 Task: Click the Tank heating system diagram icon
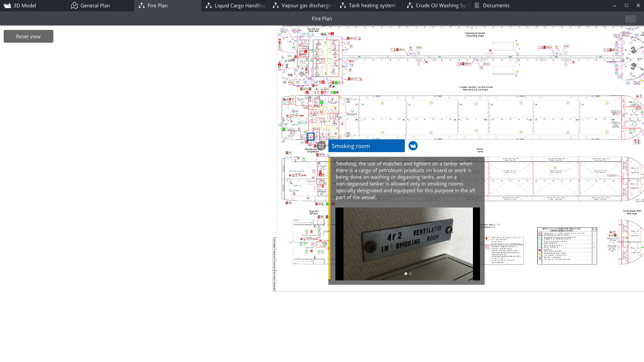[x=343, y=5]
